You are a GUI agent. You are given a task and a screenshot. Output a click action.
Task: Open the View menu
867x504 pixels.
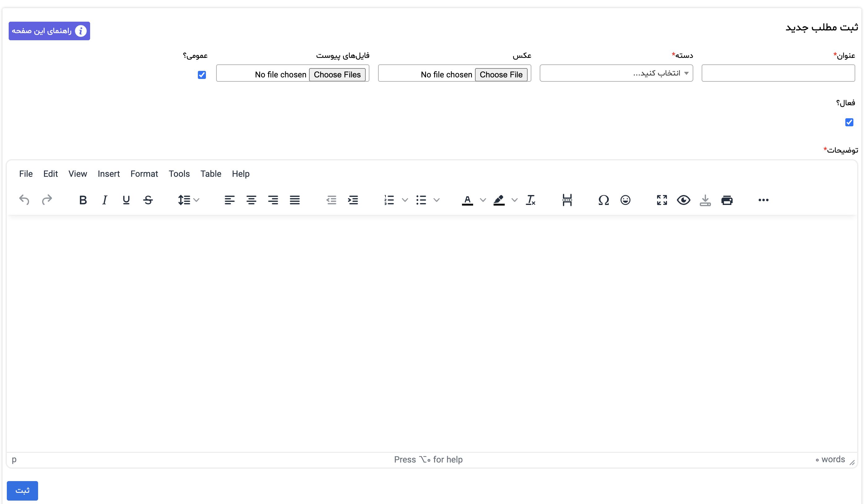tap(78, 174)
